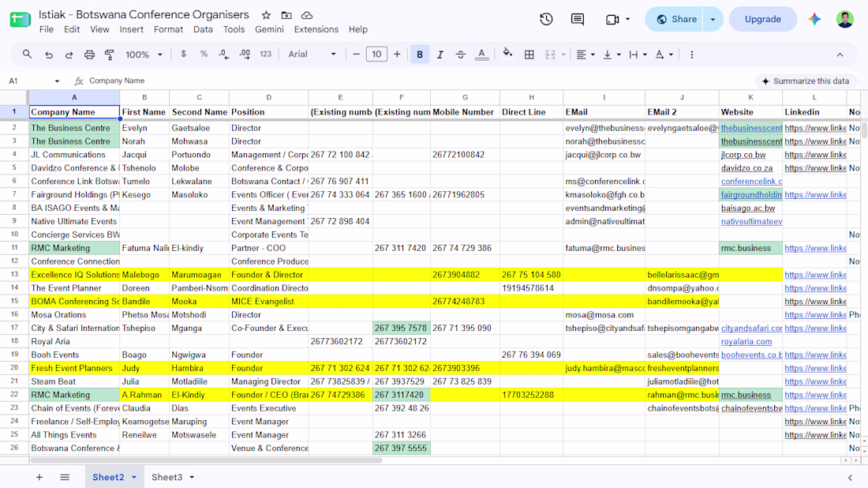Open the Arial font dropdown
868x488 pixels.
pos(312,54)
